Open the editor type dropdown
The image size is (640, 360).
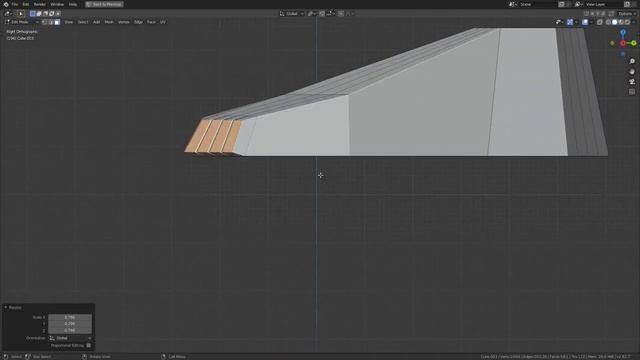[x=8, y=13]
